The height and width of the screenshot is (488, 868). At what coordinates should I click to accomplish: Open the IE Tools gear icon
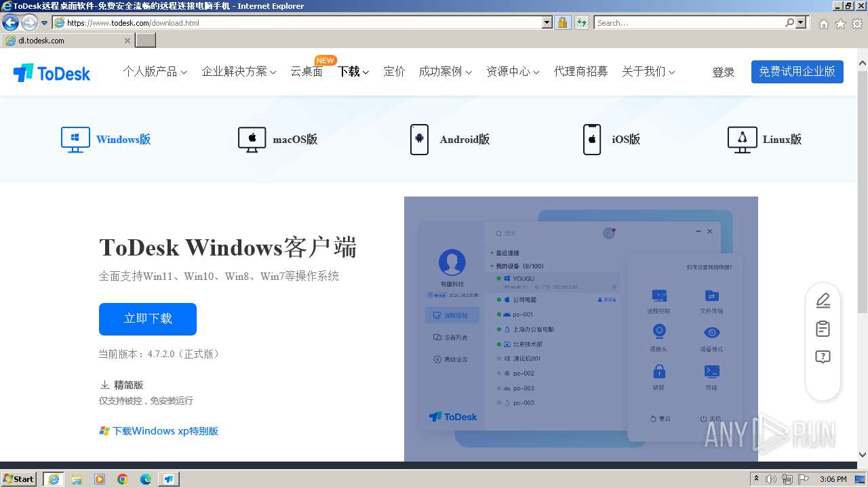[x=857, y=24]
